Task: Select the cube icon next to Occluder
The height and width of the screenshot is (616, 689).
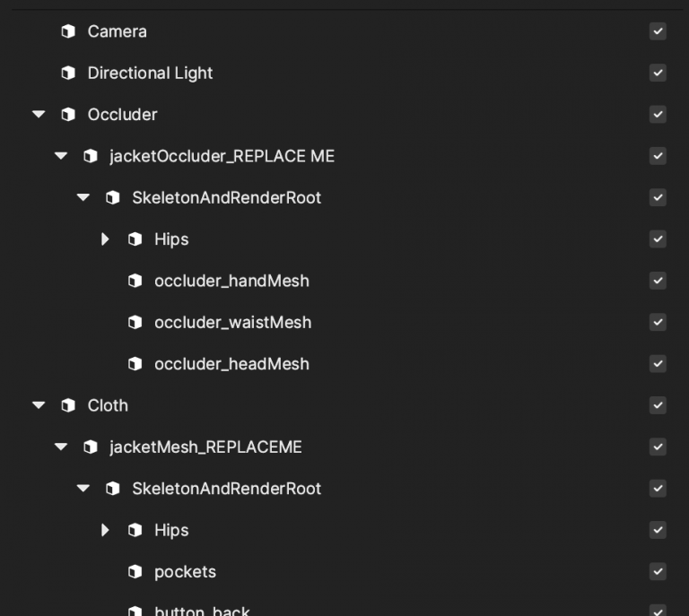Action: 68,115
